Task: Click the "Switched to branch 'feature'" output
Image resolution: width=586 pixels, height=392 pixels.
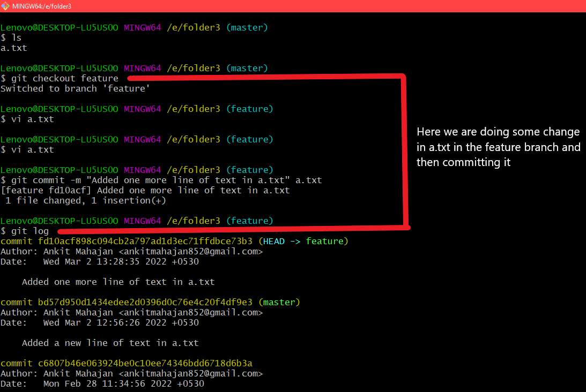Action: (75, 88)
